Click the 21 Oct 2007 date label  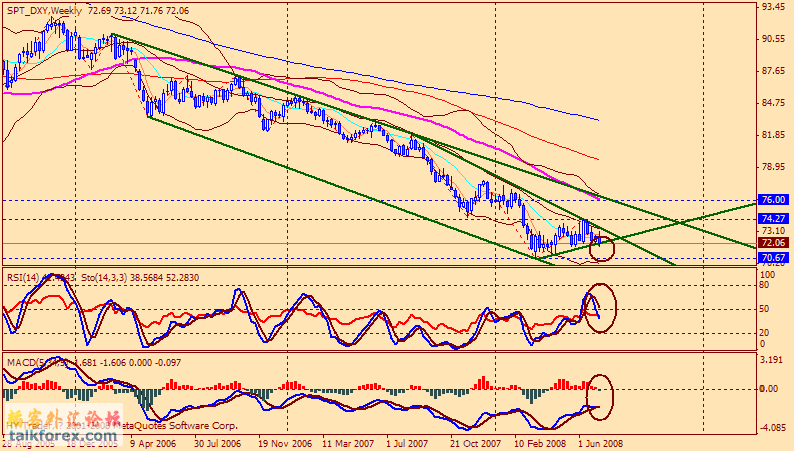click(475, 444)
